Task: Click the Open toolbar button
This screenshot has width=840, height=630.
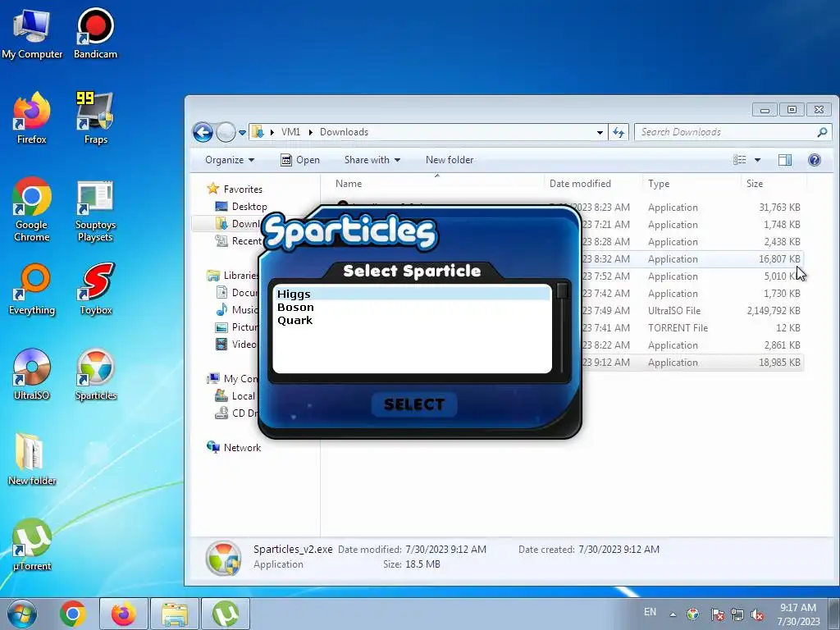Action: click(300, 160)
